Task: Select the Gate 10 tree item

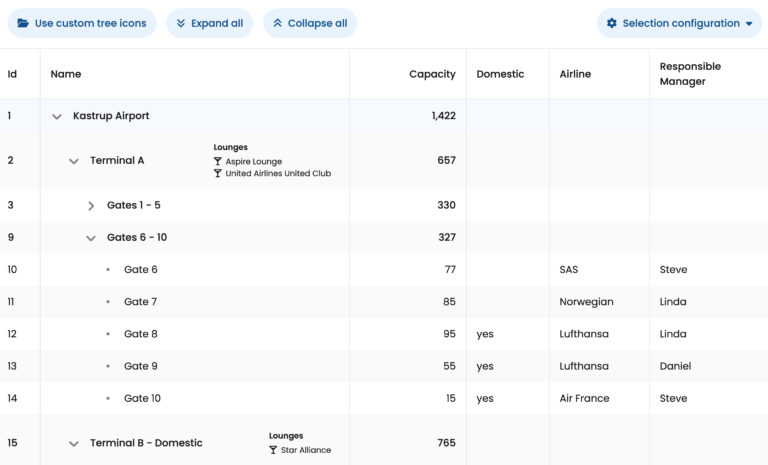Action: [142, 398]
